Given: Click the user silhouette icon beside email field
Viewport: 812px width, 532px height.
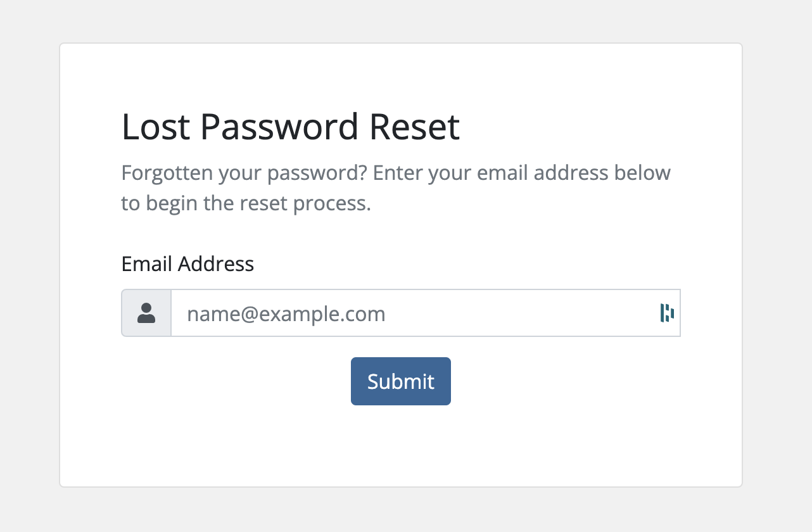Looking at the screenshot, I should pos(146,313).
